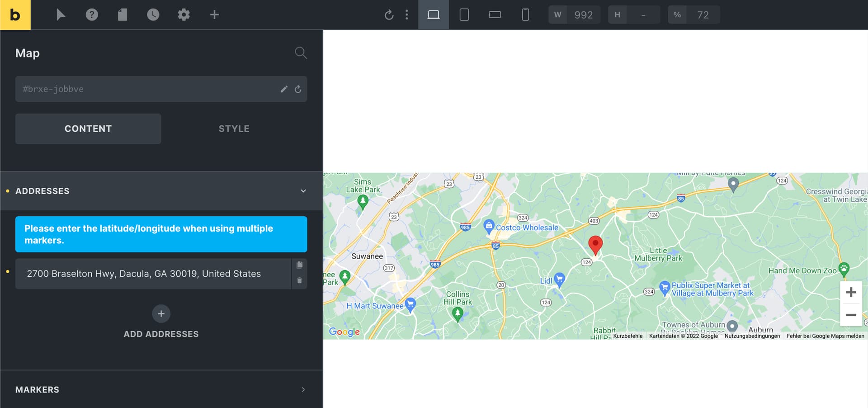868x408 pixels.
Task: Click the Bricks logo icon
Action: coord(15,15)
